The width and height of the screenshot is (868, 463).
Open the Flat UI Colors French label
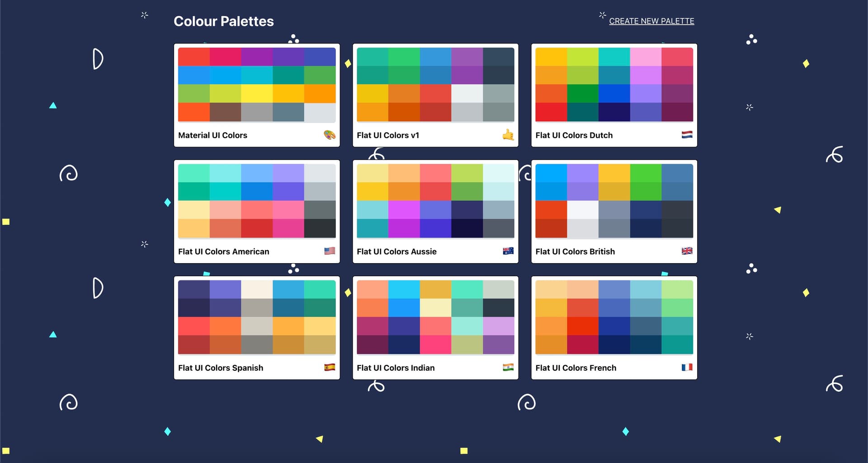click(576, 368)
